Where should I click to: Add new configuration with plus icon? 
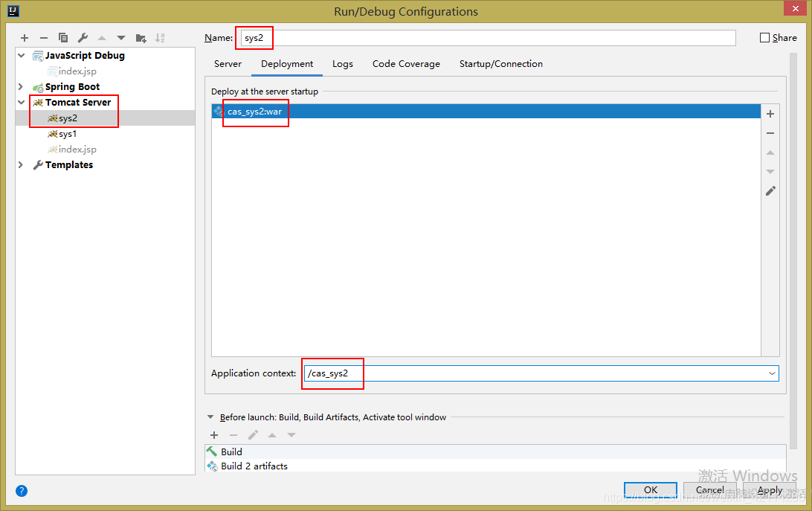(x=25, y=38)
